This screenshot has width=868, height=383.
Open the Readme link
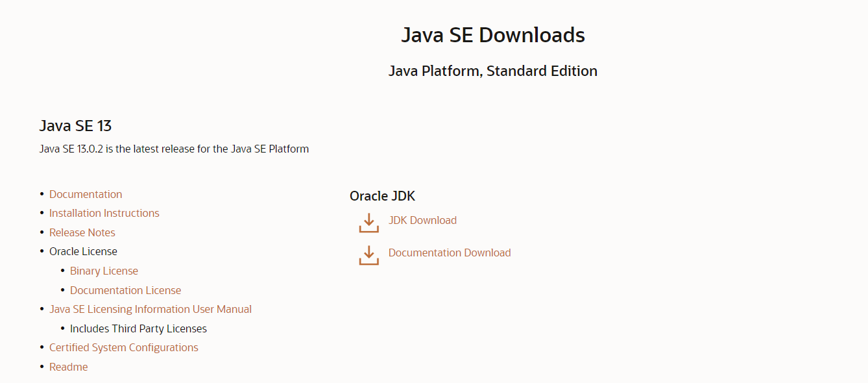point(69,367)
